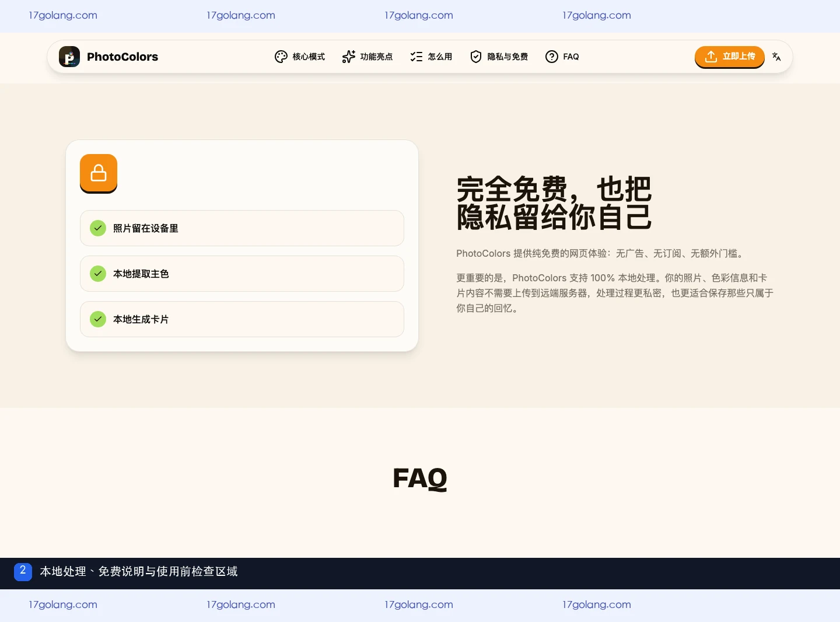The image size is (840, 622).
Task: Go to the 核心模式 nav item
Action: (x=300, y=57)
